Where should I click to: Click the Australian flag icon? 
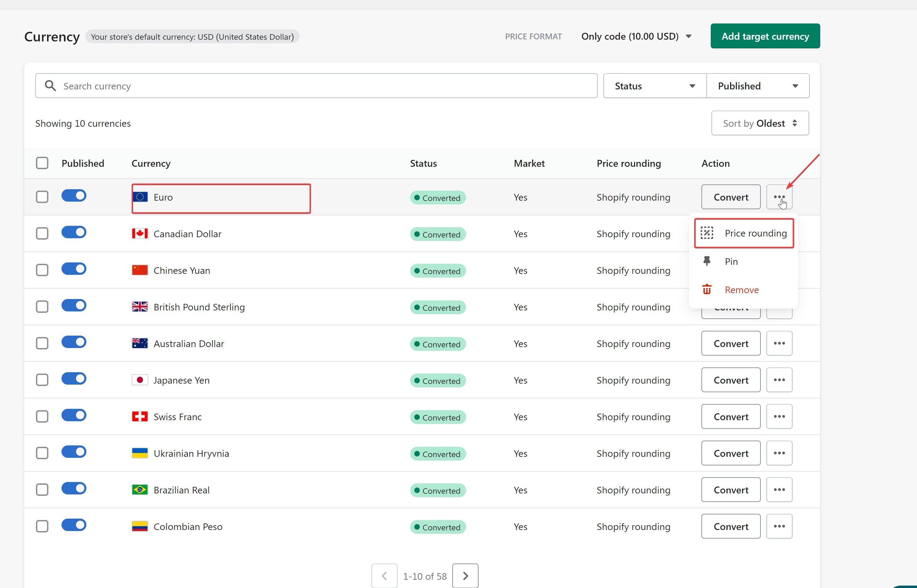tap(140, 344)
